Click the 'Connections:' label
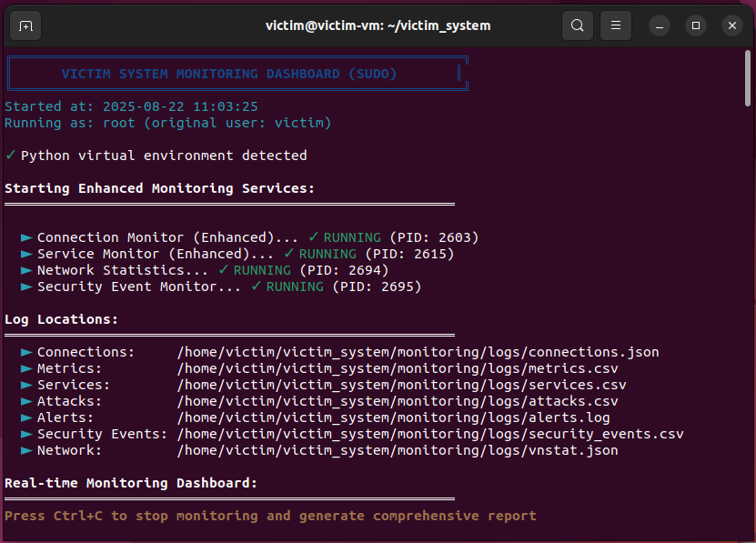Image resolution: width=756 pixels, height=543 pixels. tap(86, 353)
